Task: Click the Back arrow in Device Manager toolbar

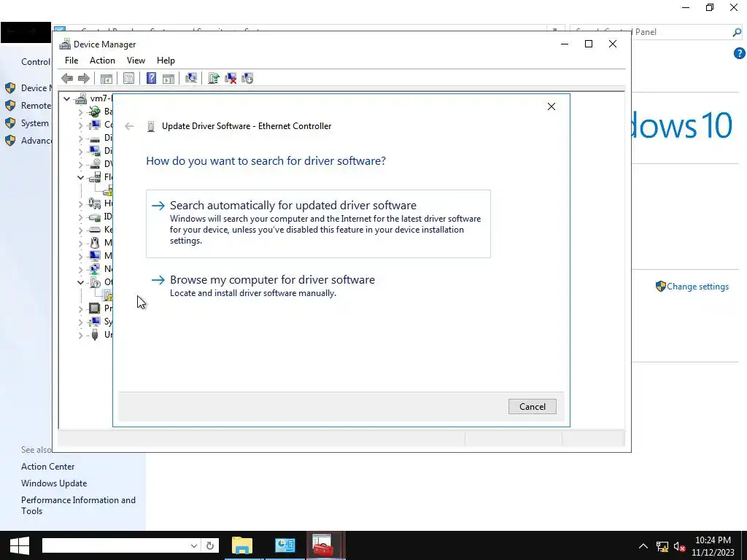Action: 67,78
